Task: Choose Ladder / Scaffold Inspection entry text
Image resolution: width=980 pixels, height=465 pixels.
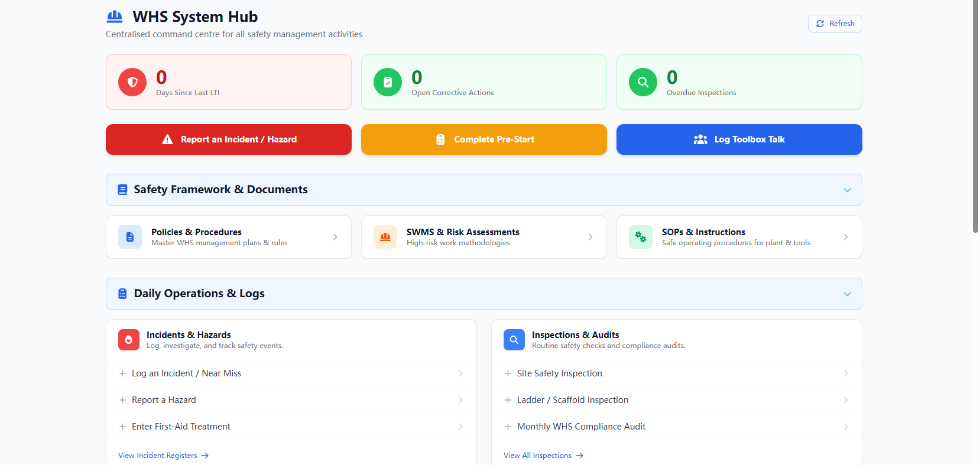Action: pyautogui.click(x=573, y=400)
